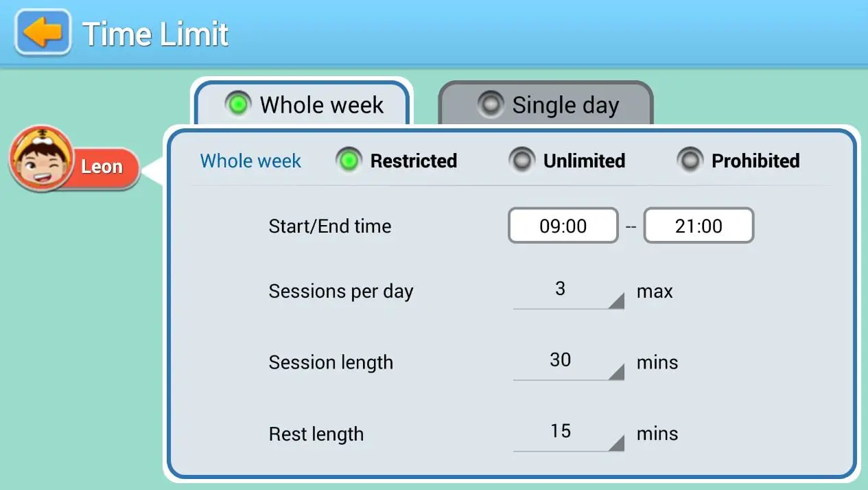
Task: Open the Sessions per day dropdown
Action: tap(567, 290)
